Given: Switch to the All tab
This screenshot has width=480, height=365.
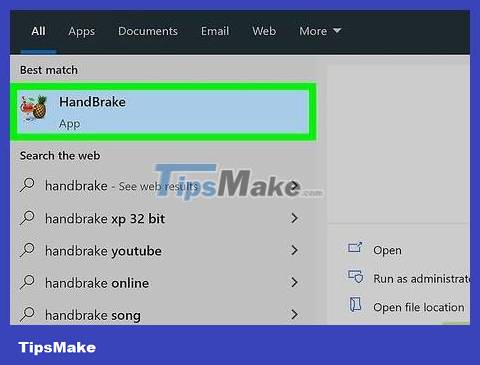Looking at the screenshot, I should pos(38,31).
